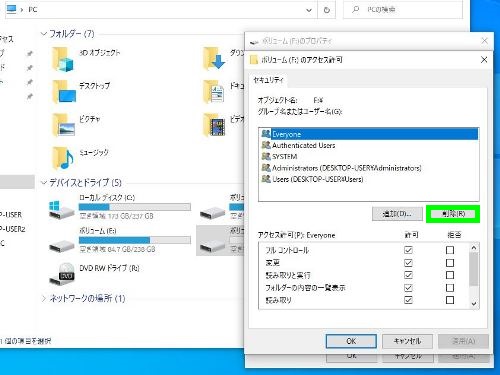Click the 3D オブジェクト folder label
500x375 pixels.
coord(99,53)
